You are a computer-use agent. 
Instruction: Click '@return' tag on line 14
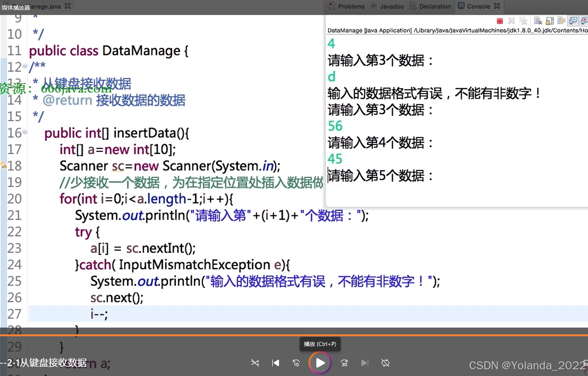(x=67, y=100)
